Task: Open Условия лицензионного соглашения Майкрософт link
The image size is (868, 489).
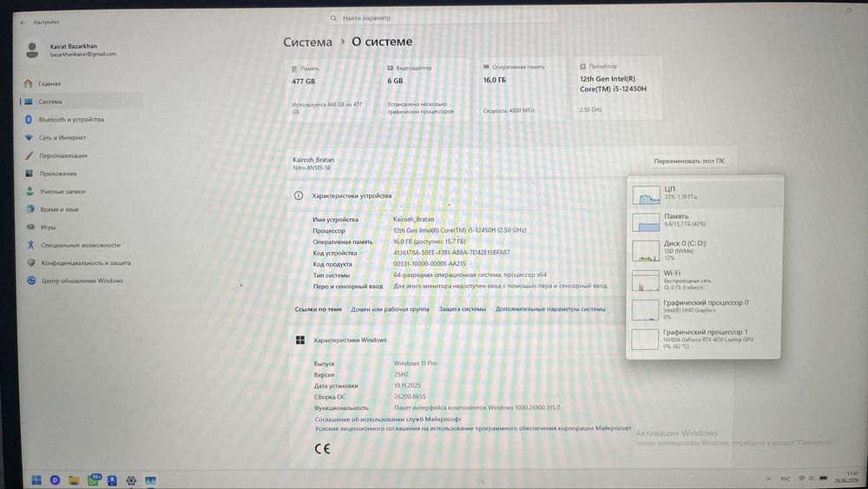Action: 473,428
